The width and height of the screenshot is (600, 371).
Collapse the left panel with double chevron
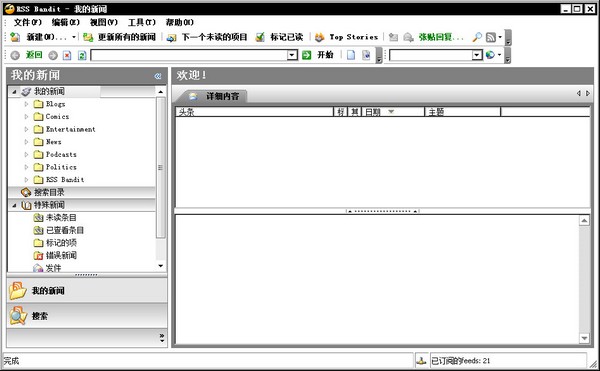click(158, 76)
